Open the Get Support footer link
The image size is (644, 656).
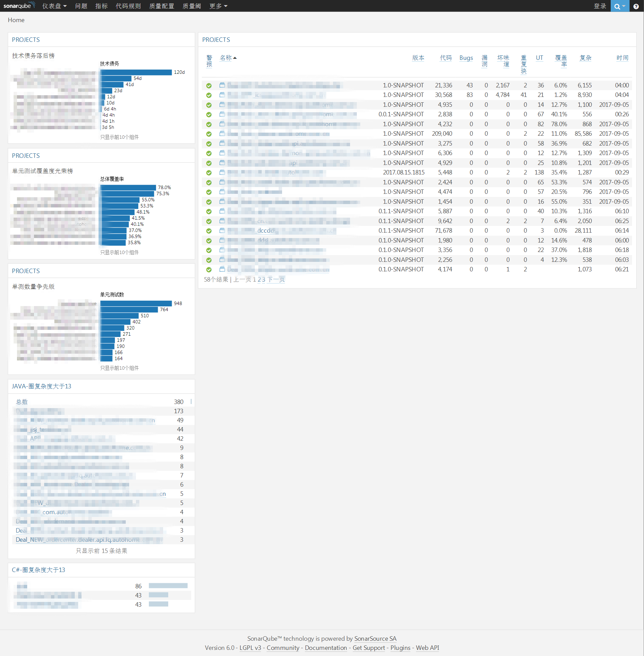(369, 648)
